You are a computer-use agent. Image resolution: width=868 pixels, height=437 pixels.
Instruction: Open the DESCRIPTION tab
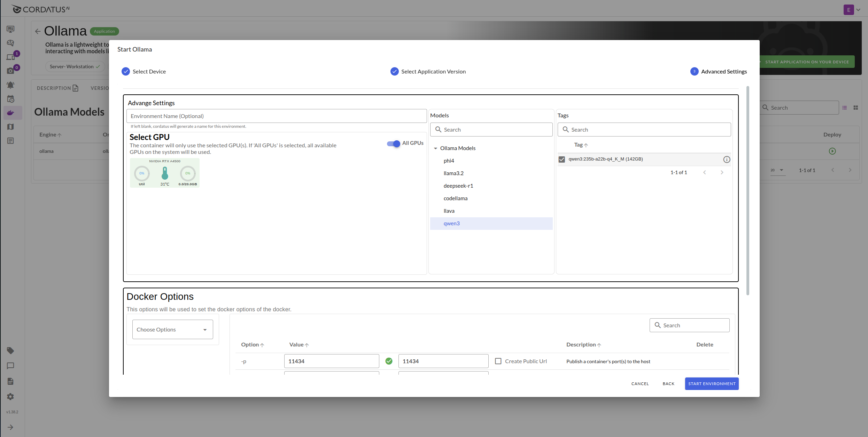[57, 88]
